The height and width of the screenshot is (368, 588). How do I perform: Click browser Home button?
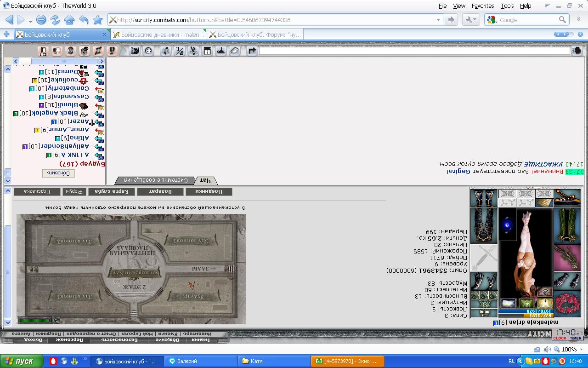pos(69,20)
